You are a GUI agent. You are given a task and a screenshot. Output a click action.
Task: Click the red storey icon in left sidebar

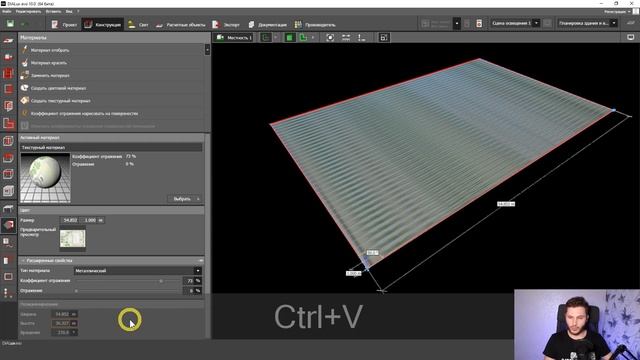pyautogui.click(x=8, y=89)
